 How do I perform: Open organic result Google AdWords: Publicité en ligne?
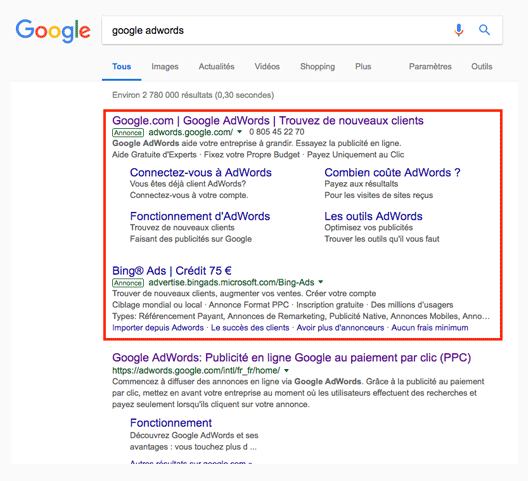coord(292,358)
